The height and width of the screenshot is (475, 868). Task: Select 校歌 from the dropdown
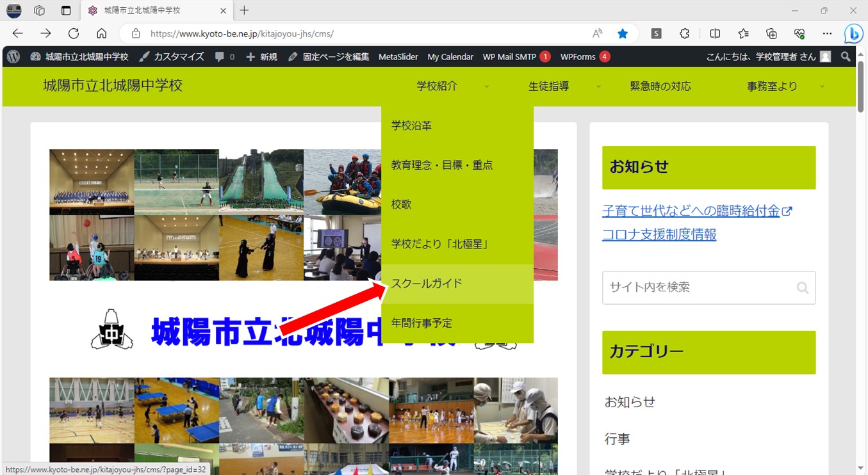click(457, 205)
